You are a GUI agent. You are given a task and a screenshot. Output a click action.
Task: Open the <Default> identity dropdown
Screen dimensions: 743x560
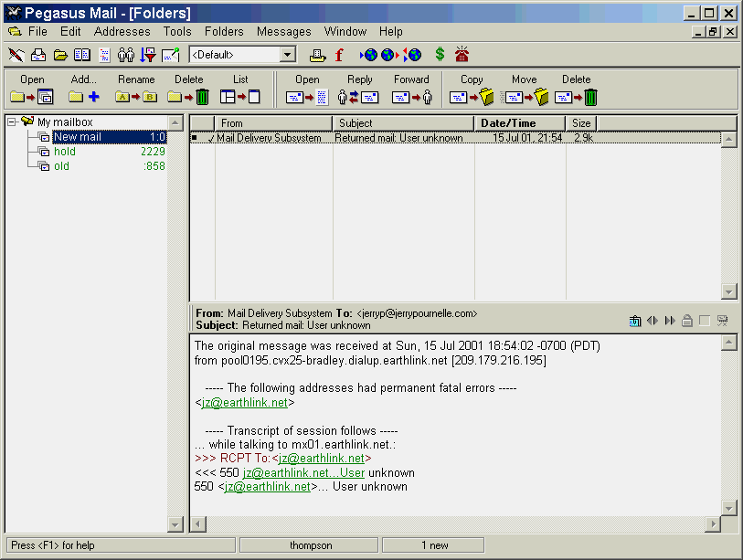287,55
